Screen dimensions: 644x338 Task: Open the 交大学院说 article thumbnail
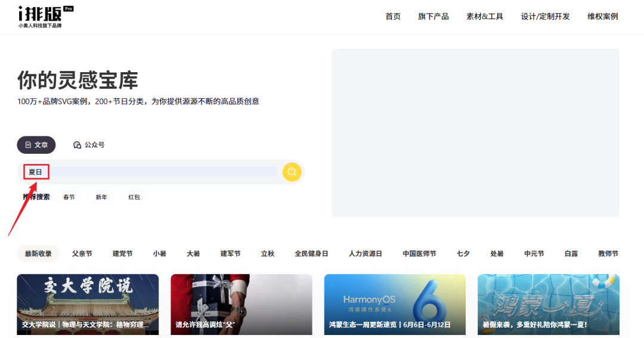[88, 305]
